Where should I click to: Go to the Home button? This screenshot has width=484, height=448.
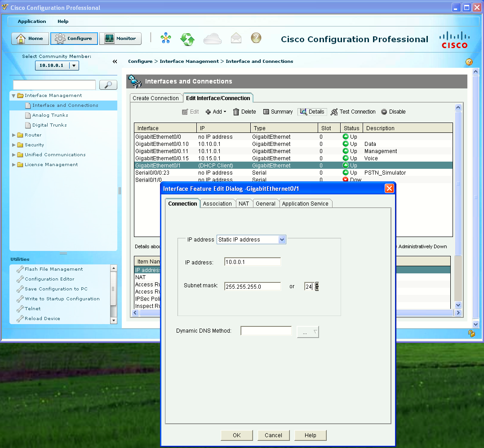(x=30, y=39)
